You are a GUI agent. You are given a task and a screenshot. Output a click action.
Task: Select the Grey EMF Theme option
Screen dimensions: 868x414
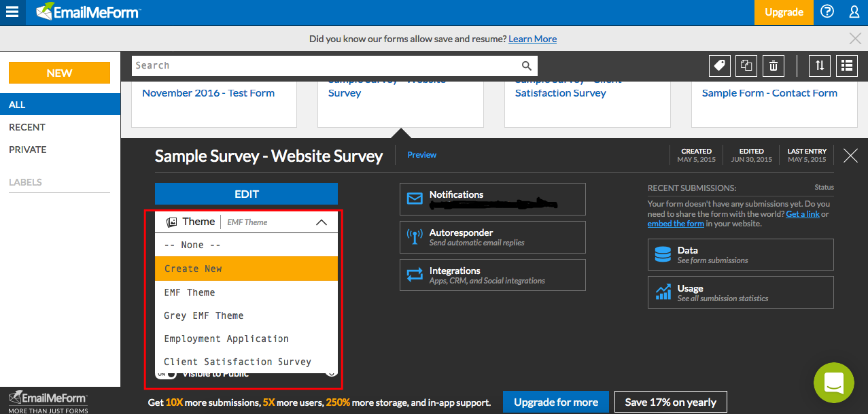pos(246,315)
